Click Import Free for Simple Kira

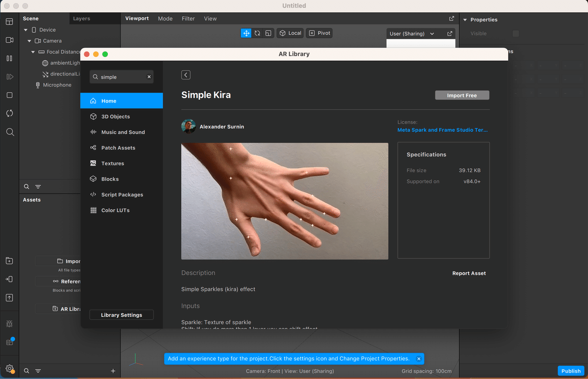point(462,95)
